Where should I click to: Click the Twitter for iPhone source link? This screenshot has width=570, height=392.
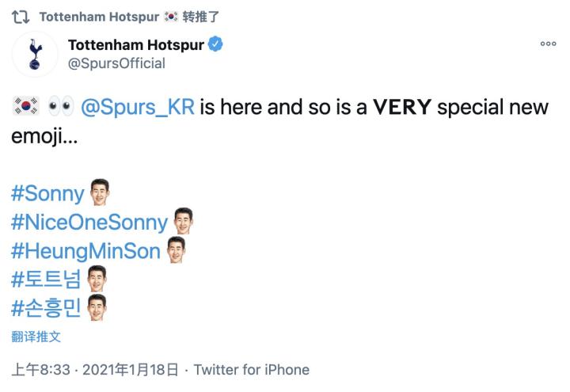252,370
